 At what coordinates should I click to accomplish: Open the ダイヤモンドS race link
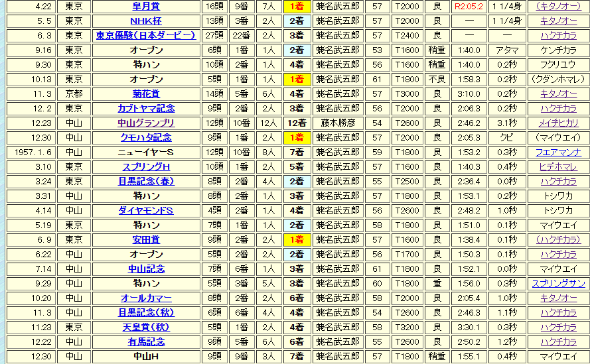(x=146, y=211)
